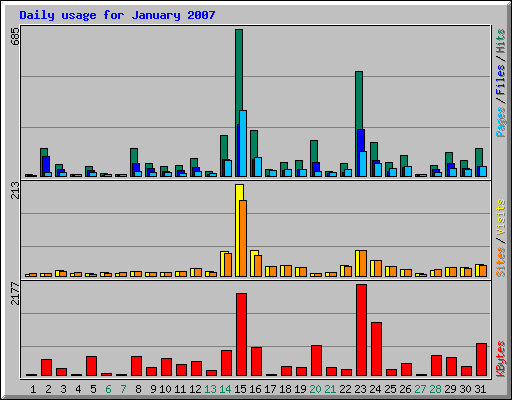512x400 pixels.
Task: Select the day 2 label on the axis
Action: 48,389
